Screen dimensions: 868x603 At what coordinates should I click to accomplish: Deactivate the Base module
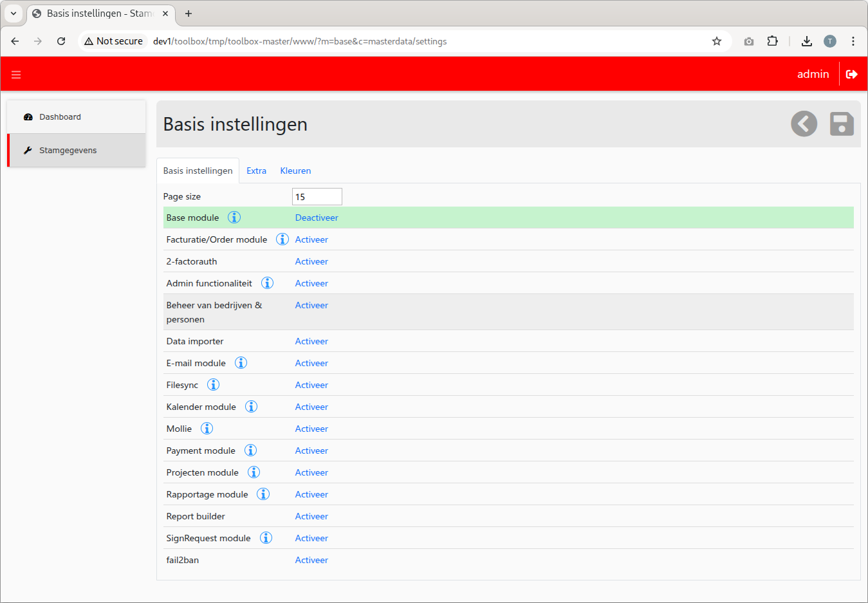pos(316,218)
